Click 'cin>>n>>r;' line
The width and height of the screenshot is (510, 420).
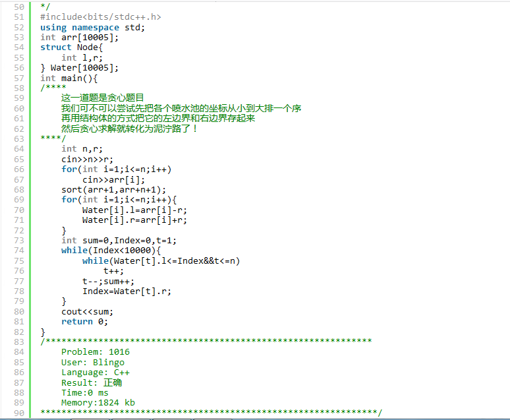pyautogui.click(x=87, y=159)
